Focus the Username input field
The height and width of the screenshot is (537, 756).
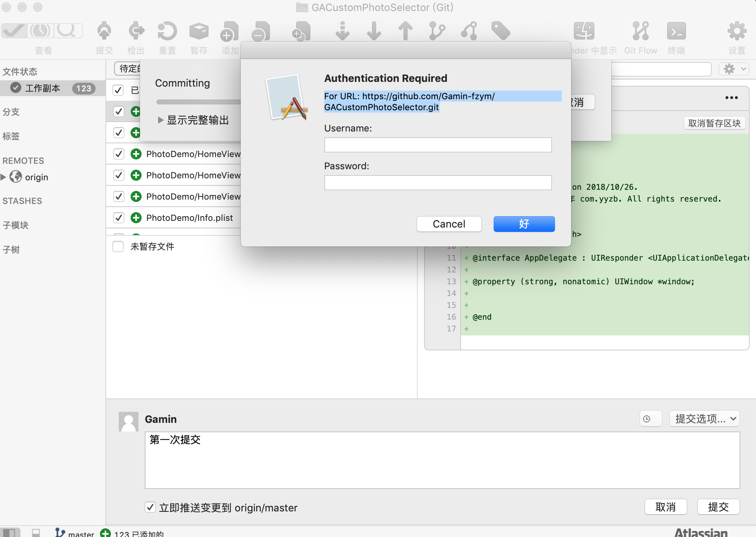[438, 145]
